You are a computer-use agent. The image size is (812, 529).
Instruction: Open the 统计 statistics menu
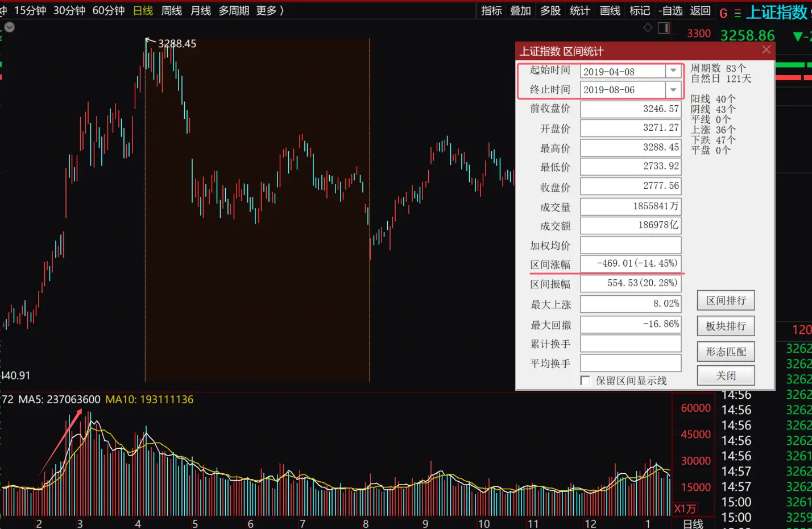click(x=580, y=11)
